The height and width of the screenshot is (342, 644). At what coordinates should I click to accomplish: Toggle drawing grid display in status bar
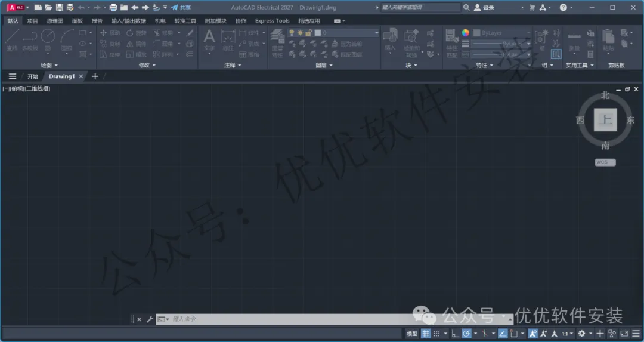[426, 334]
